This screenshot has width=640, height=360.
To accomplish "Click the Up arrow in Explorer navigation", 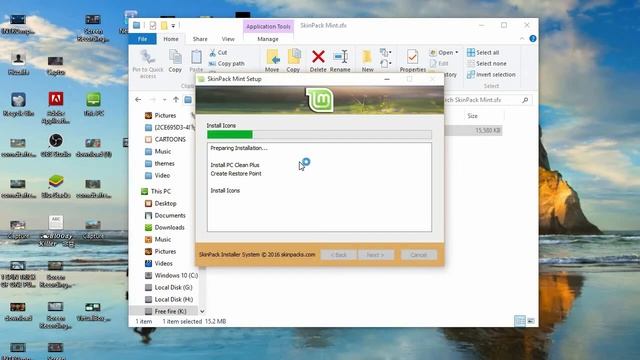I will tap(176, 100).
